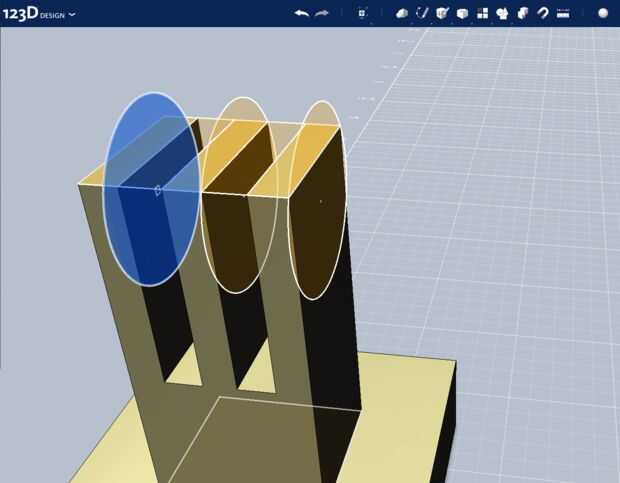Open the Combine tool menu

[523, 13]
